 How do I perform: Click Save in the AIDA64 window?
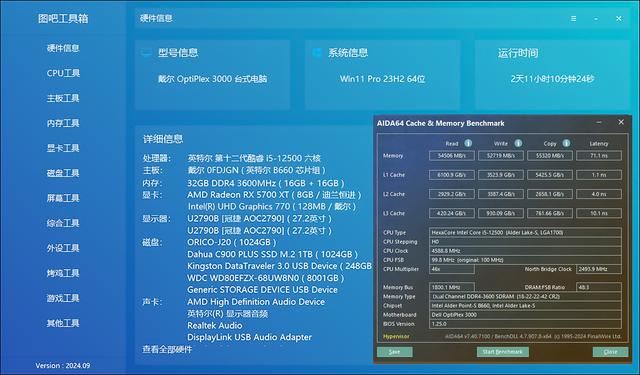point(395,352)
